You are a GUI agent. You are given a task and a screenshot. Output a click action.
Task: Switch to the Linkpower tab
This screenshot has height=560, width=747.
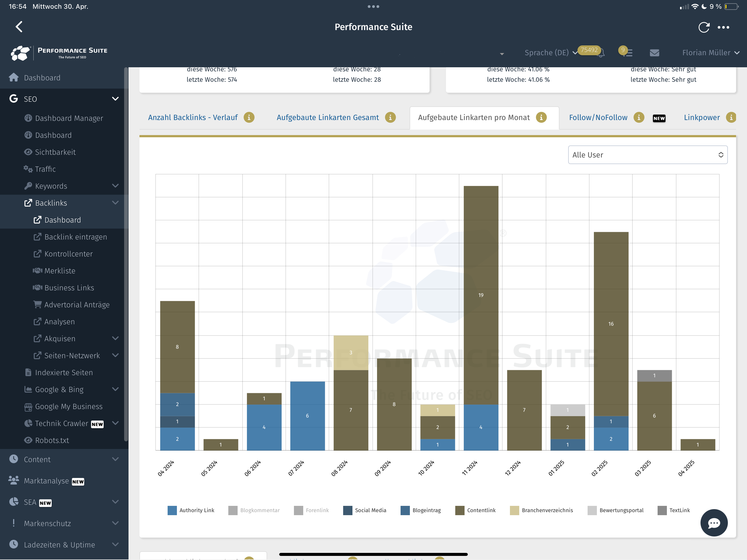tap(702, 117)
